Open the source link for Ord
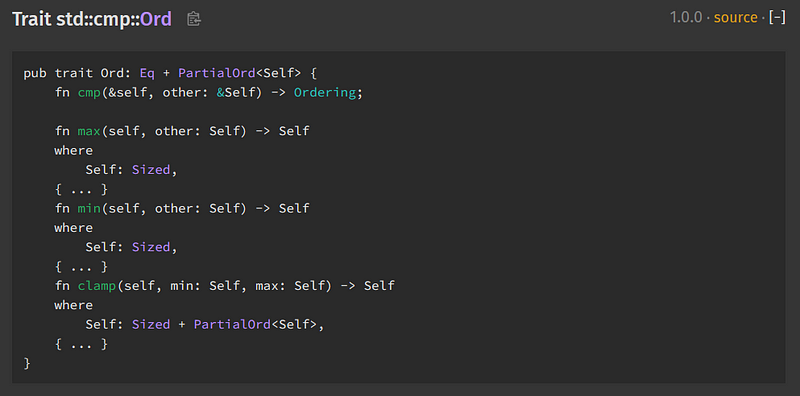 coord(735,17)
